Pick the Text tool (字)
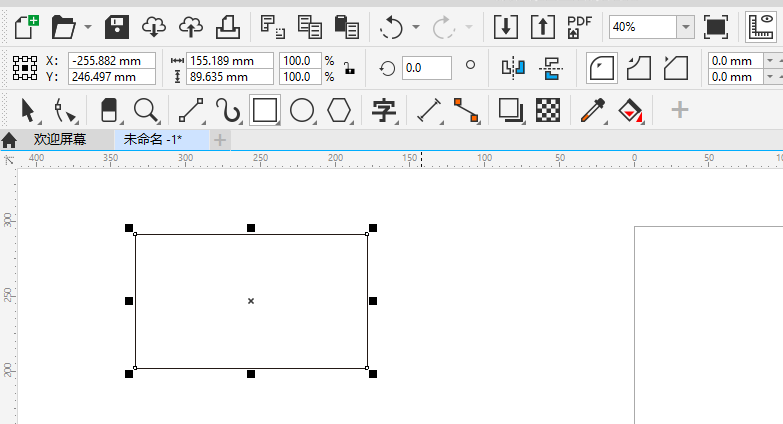The image size is (783, 424). click(384, 109)
